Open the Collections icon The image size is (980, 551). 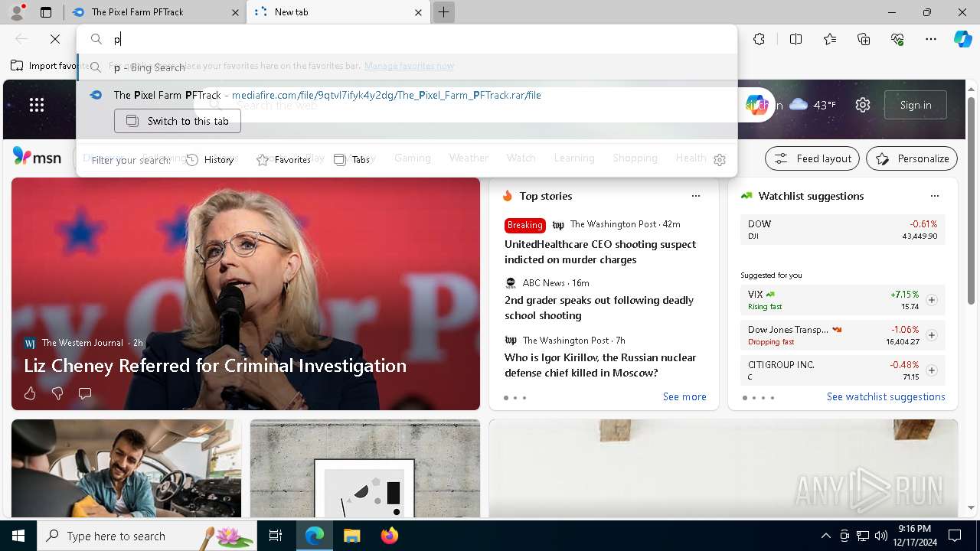(864, 39)
